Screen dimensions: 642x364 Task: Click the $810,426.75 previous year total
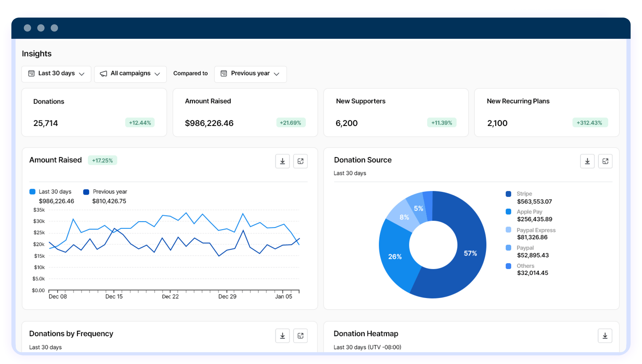[x=109, y=201]
